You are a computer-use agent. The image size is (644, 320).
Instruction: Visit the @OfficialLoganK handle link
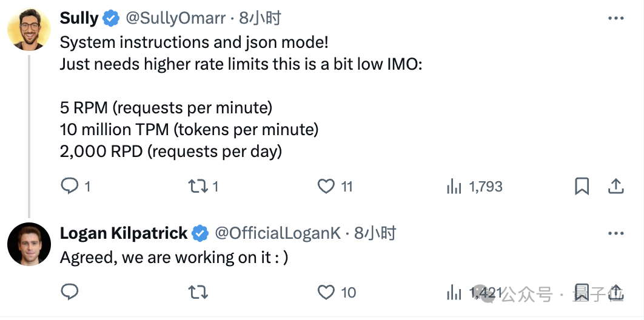pyautogui.click(x=278, y=233)
